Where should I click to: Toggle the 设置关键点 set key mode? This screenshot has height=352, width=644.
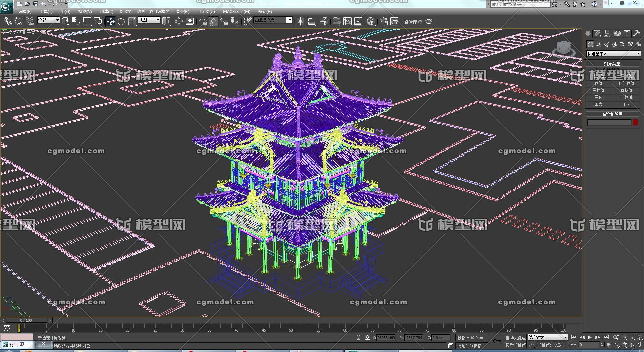coord(516,345)
